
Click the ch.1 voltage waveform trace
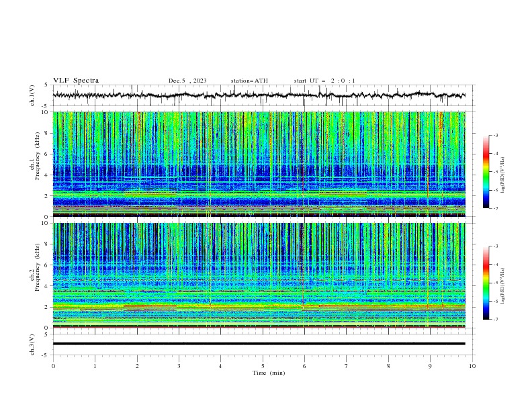tap(259, 95)
